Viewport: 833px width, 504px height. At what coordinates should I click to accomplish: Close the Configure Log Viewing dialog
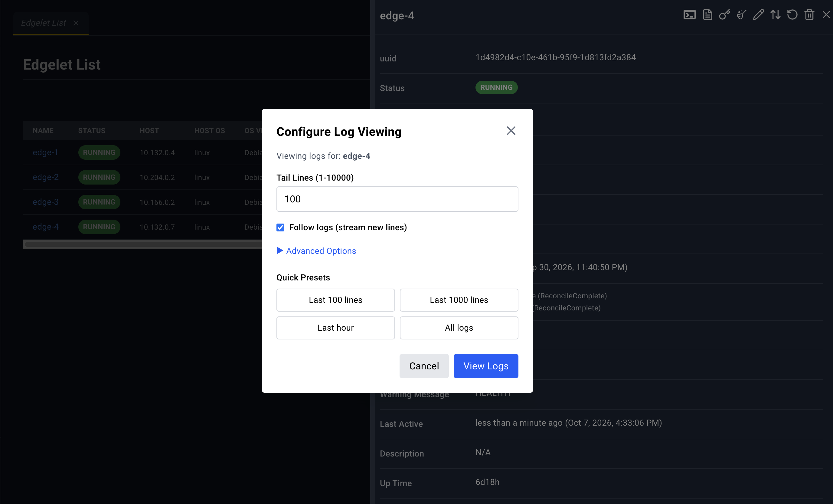point(511,131)
